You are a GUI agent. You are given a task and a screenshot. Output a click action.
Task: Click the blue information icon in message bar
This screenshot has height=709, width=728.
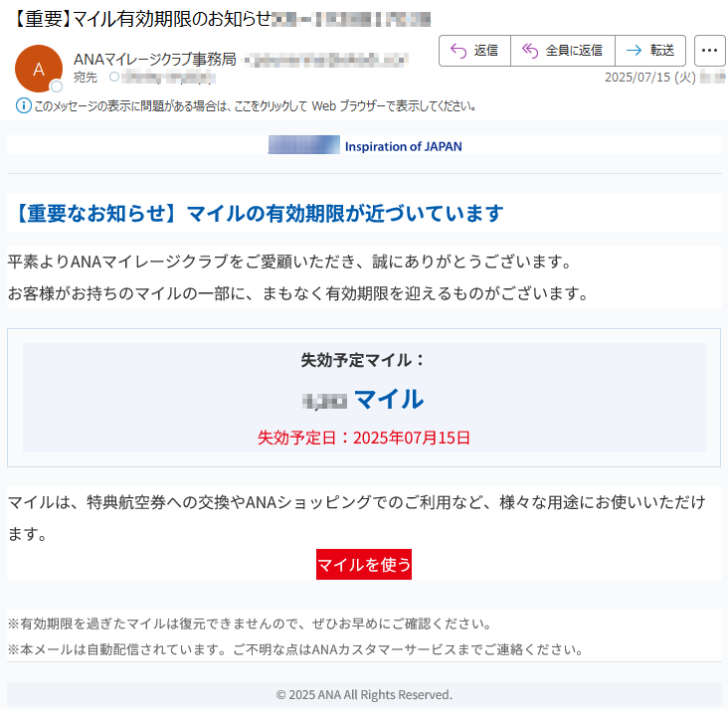[x=24, y=105]
